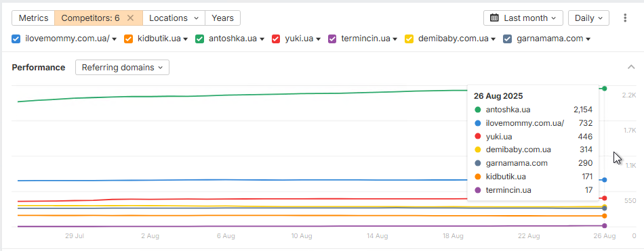The image size is (644, 251).
Task: Toggle kidbutik.ua orange checkbox
Action: point(129,39)
